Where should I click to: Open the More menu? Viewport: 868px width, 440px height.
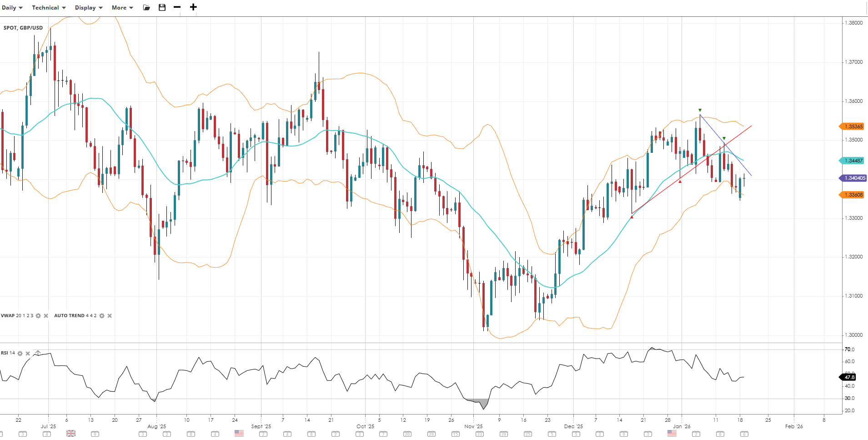(122, 8)
